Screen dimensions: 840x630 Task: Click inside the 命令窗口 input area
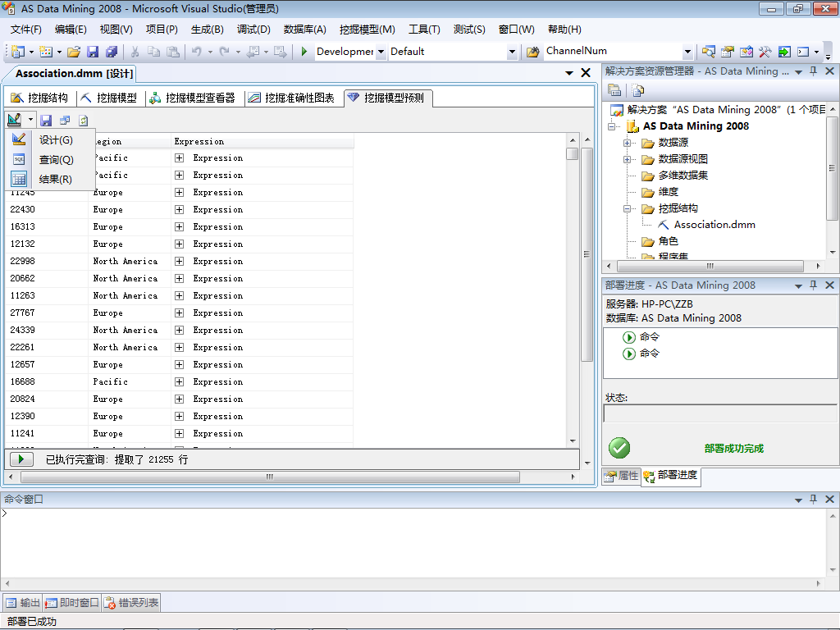coord(413,542)
